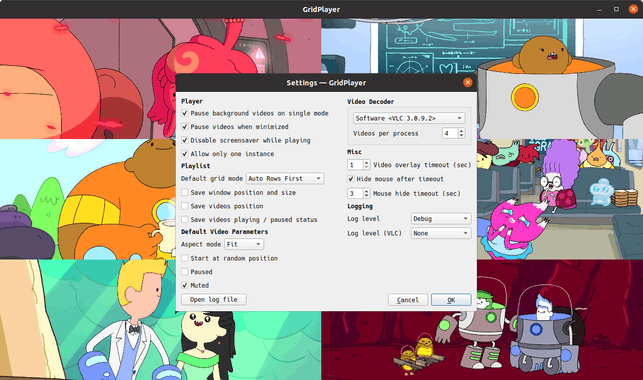This screenshot has height=380, width=643.
Task: Click Videos per process number field
Action: coord(450,133)
